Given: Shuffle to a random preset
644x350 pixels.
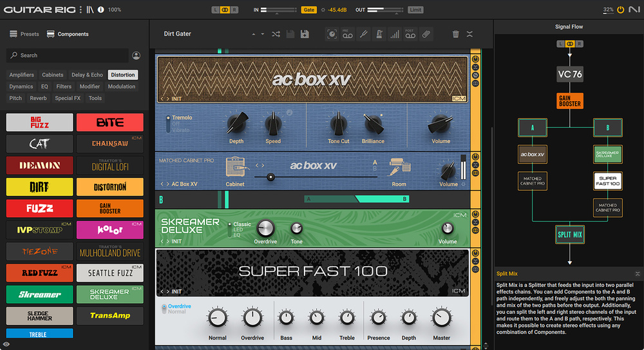Looking at the screenshot, I should (x=276, y=34).
